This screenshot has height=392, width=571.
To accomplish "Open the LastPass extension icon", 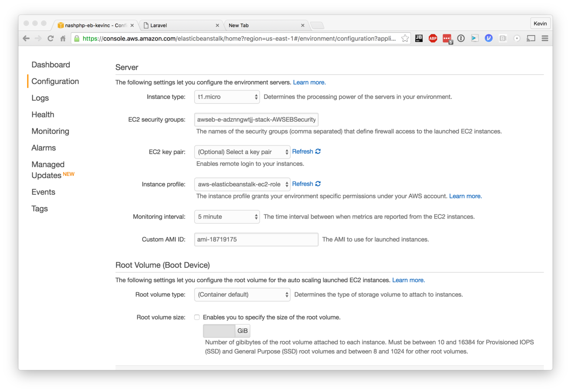I will coord(447,39).
